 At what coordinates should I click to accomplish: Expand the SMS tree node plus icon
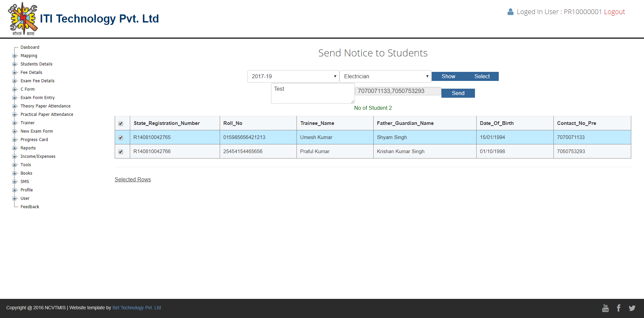(x=14, y=182)
